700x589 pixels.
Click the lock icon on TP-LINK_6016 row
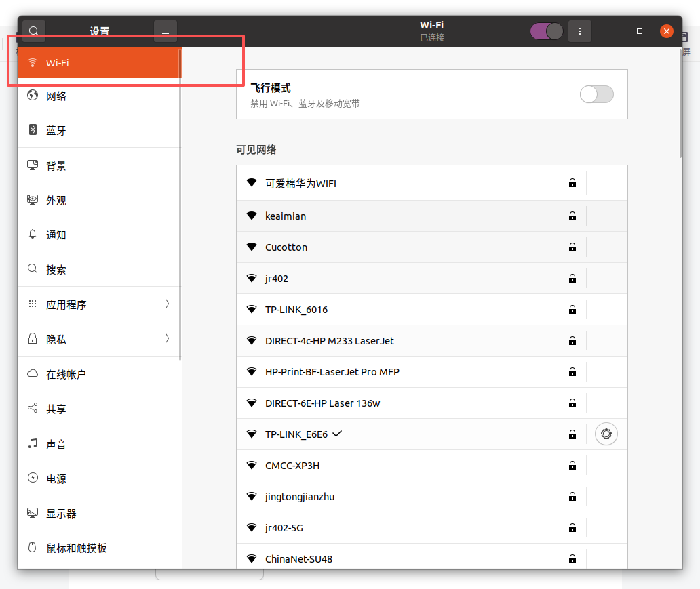coord(572,310)
